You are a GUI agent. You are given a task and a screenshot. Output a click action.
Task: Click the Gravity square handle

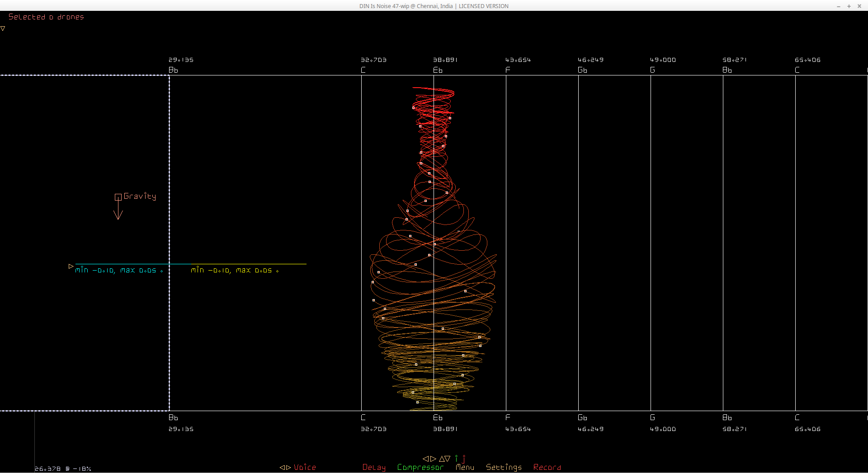118,197
